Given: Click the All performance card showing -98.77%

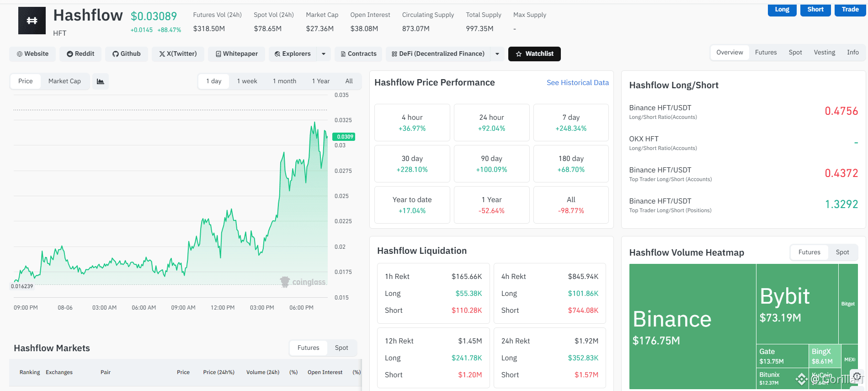Looking at the screenshot, I should click(x=571, y=205).
